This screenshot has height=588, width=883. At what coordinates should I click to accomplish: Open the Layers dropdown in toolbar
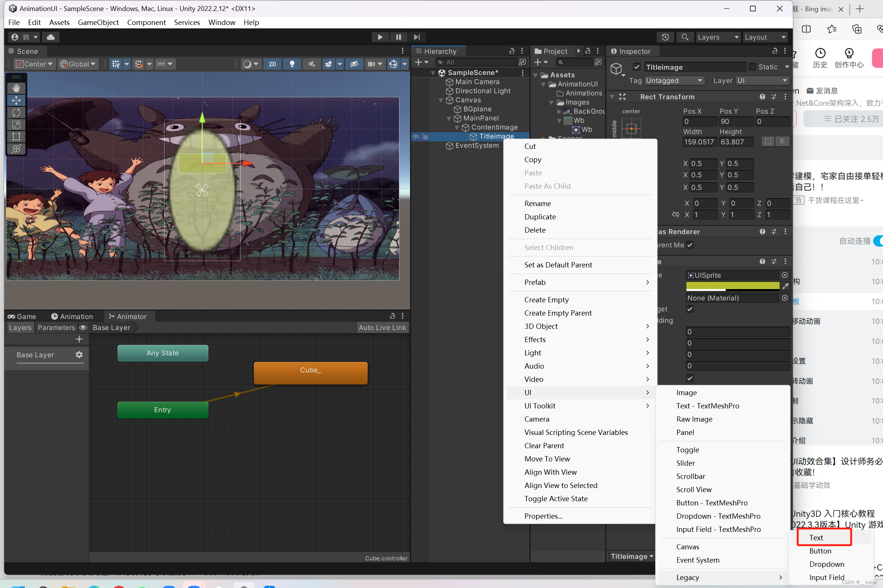click(718, 37)
